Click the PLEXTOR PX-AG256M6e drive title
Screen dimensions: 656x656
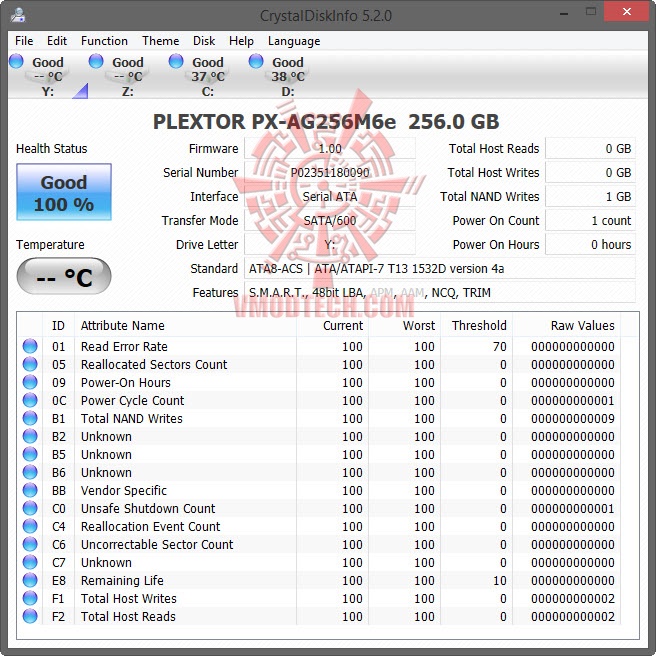pos(326,122)
